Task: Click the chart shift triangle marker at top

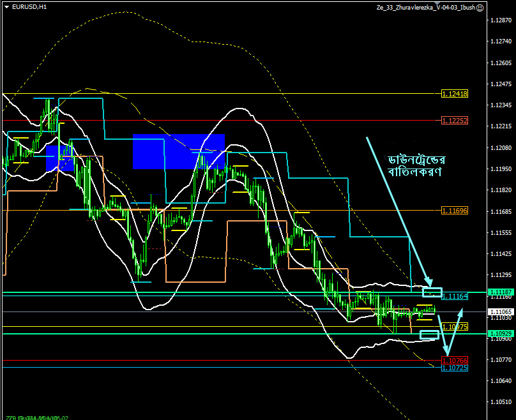Action: [437, 4]
